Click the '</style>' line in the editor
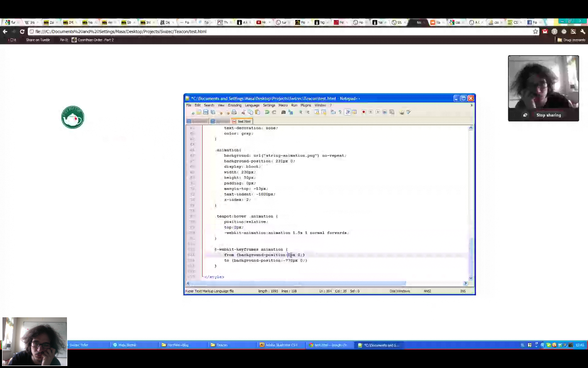Viewport: 588px width, 368px height. (x=214, y=277)
